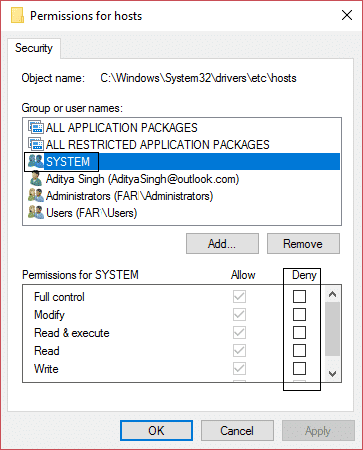
Task: Click the ALL APPLICATION PACKAGES group icon
Action: click(36, 127)
